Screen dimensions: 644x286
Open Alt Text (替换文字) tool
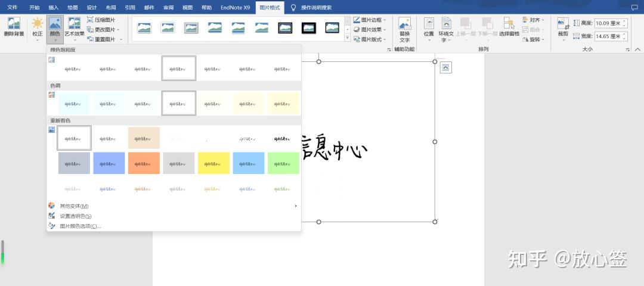tap(404, 30)
